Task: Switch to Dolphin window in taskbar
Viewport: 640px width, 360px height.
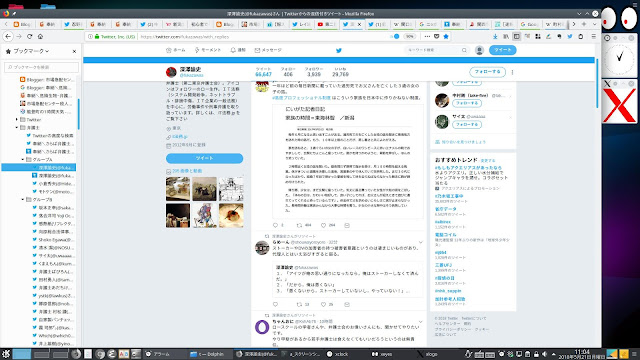Action: [x=210, y=354]
